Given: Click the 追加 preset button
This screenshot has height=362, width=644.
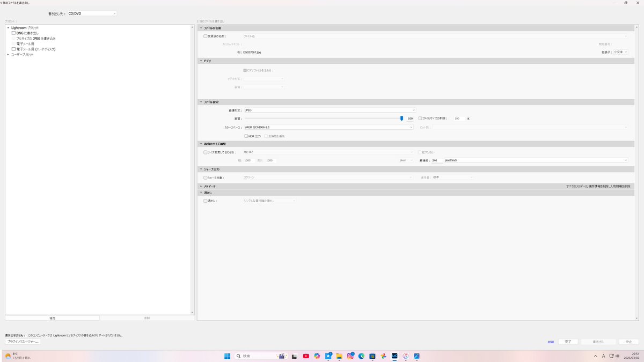Looking at the screenshot, I should pos(52,318).
